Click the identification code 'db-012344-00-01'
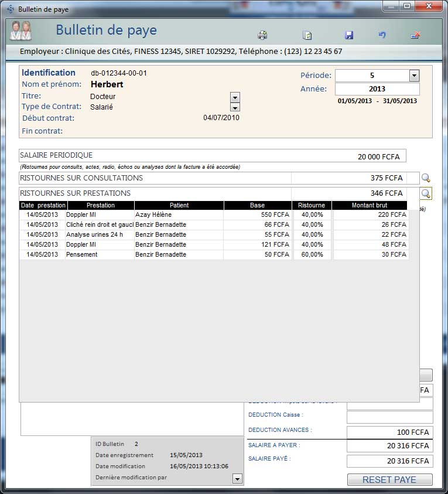The image size is (448, 494). [x=119, y=73]
